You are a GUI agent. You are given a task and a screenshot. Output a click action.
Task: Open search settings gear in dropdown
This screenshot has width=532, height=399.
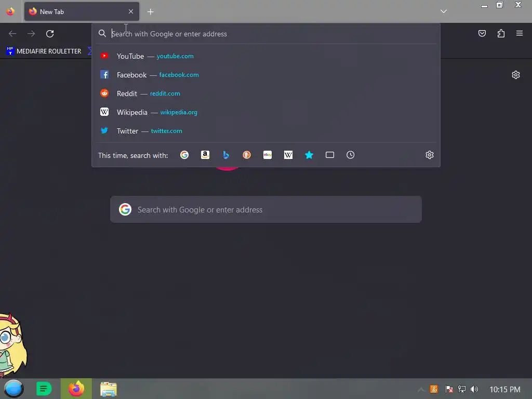430,155
